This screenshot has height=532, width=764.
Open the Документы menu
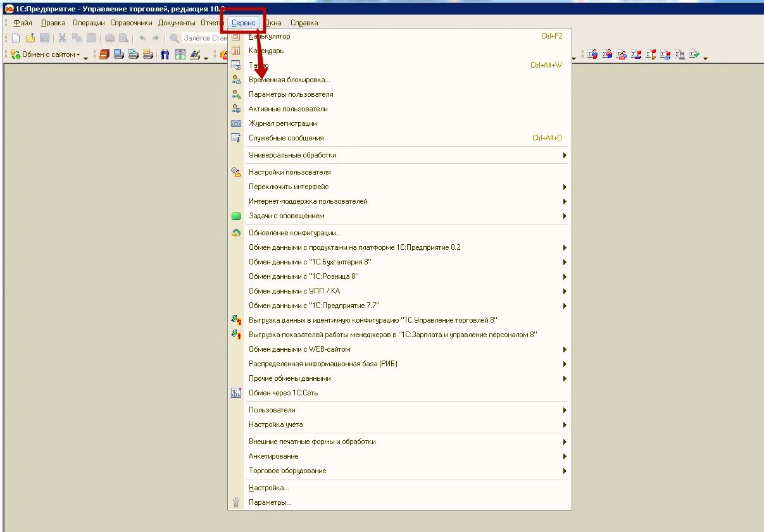(x=177, y=23)
